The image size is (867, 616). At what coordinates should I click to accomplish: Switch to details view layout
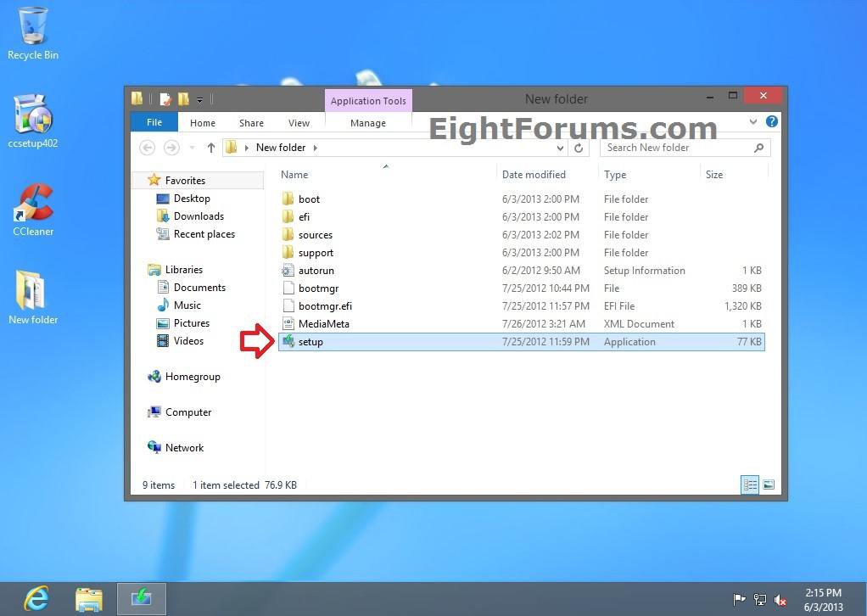tap(750, 485)
